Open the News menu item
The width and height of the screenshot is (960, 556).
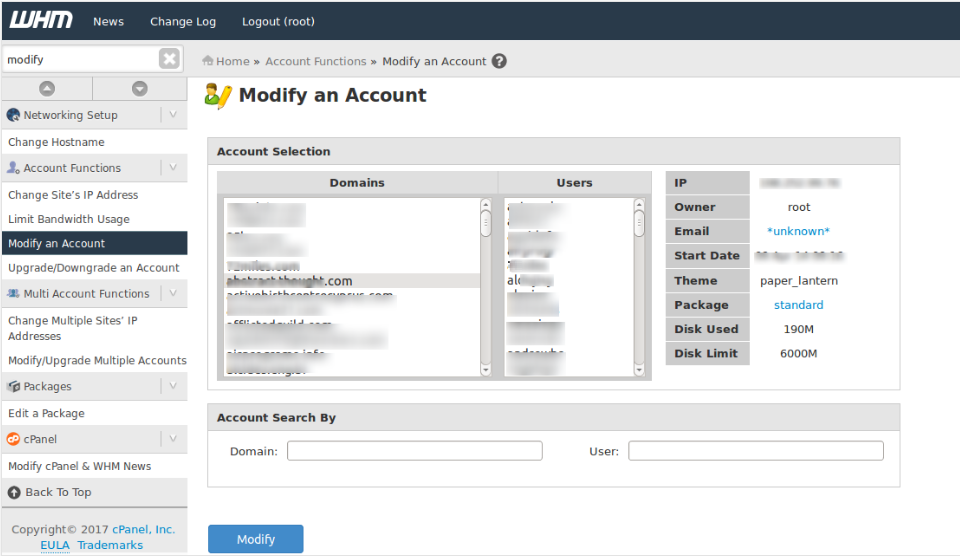(108, 21)
